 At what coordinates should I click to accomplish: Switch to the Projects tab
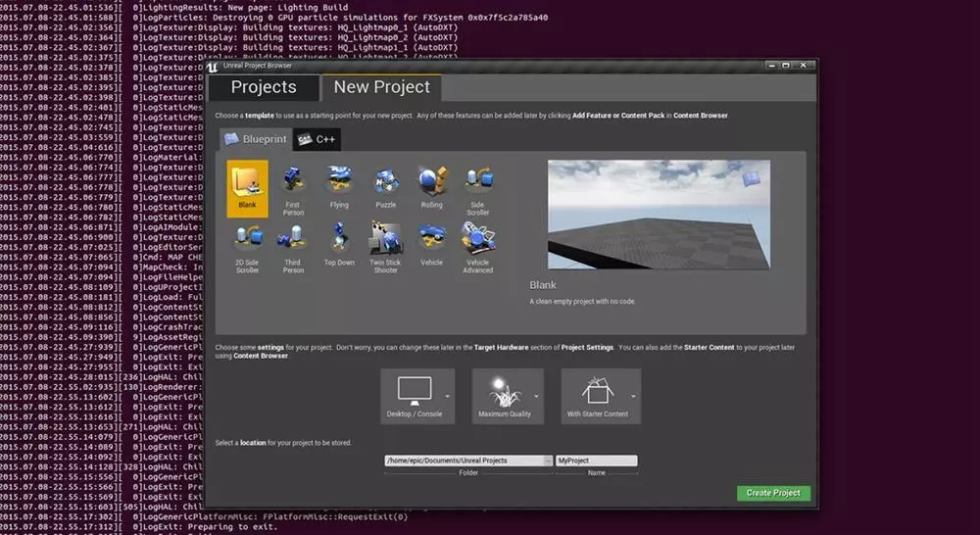click(264, 87)
